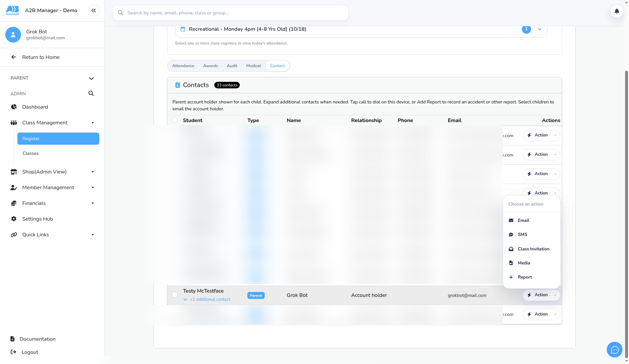Click the Settings Hub gear icon
Image resolution: width=629 pixels, height=364 pixels.
click(14, 219)
